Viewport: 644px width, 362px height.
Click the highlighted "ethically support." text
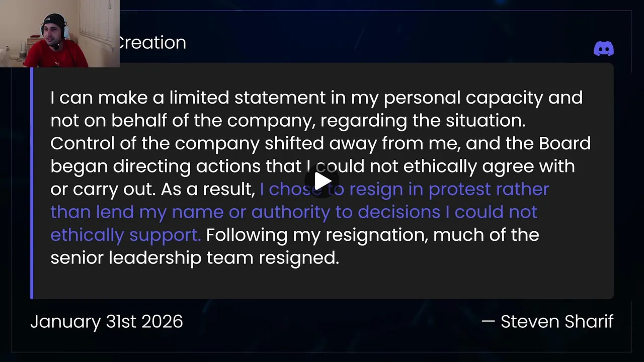pyautogui.click(x=125, y=235)
